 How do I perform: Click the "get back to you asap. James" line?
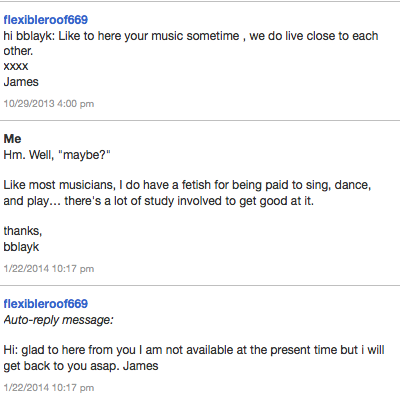[81, 366]
